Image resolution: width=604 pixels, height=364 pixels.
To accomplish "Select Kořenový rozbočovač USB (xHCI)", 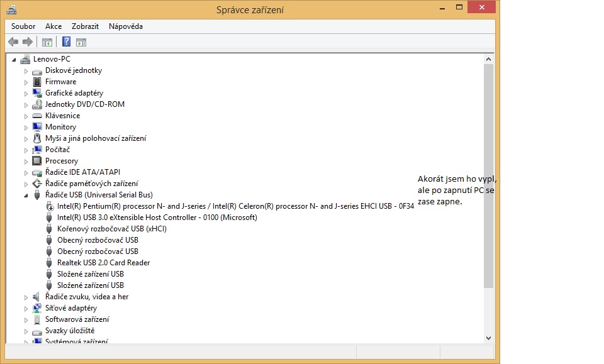I will 112,229.
